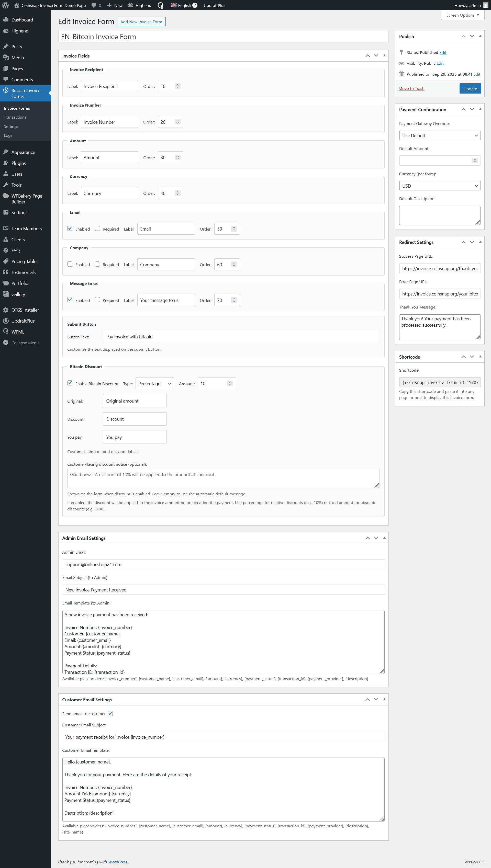This screenshot has height=868, width=491.
Task: Open the Bitcoin Invoice Forms menu
Action: (26, 93)
